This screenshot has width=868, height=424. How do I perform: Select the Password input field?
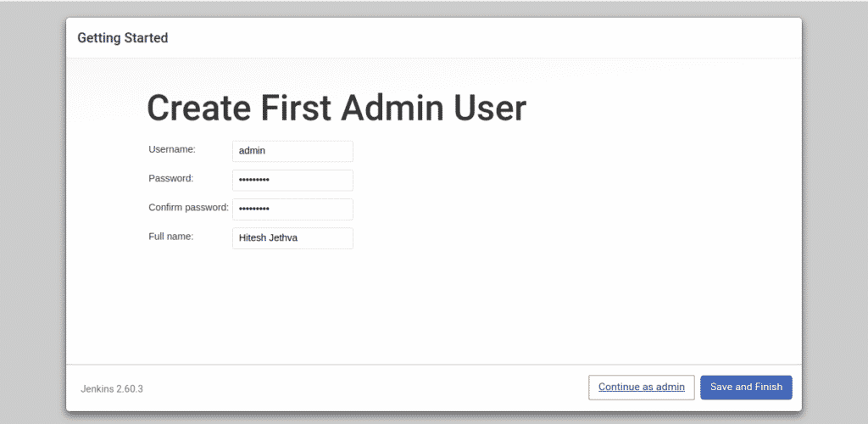(x=292, y=181)
